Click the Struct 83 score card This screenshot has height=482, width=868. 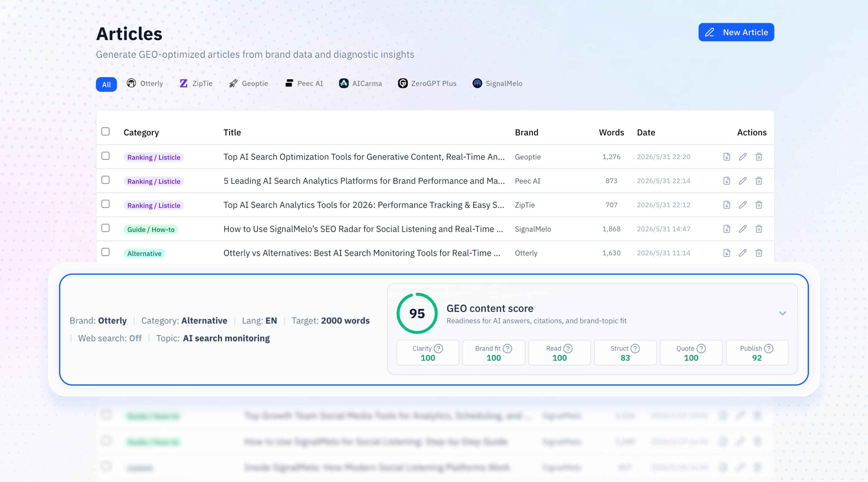point(625,353)
